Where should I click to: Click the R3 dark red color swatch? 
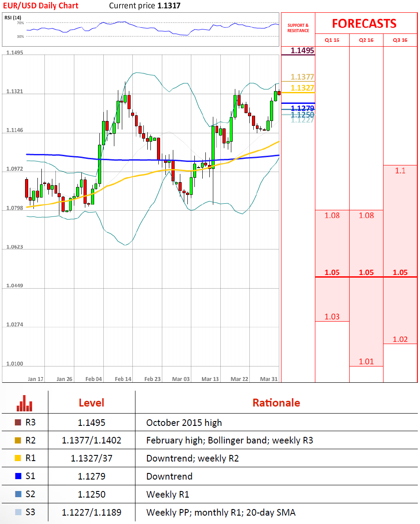coord(18,422)
